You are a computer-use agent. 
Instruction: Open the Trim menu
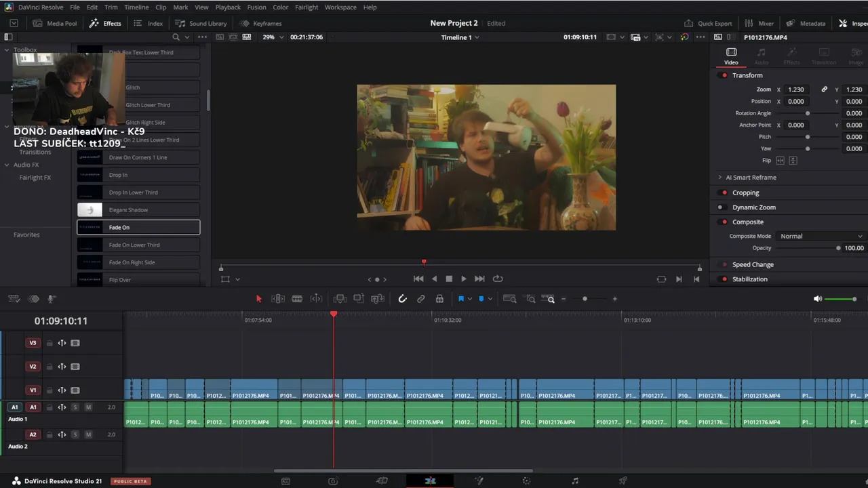(x=111, y=7)
